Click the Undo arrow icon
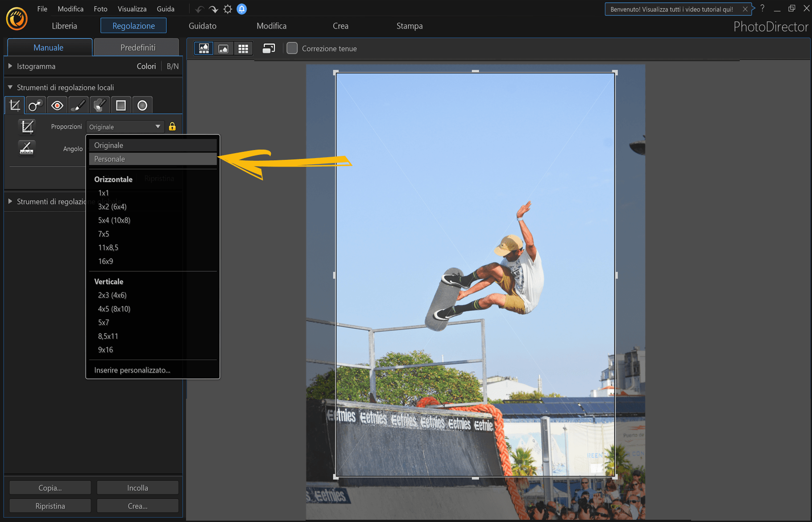 (x=199, y=9)
